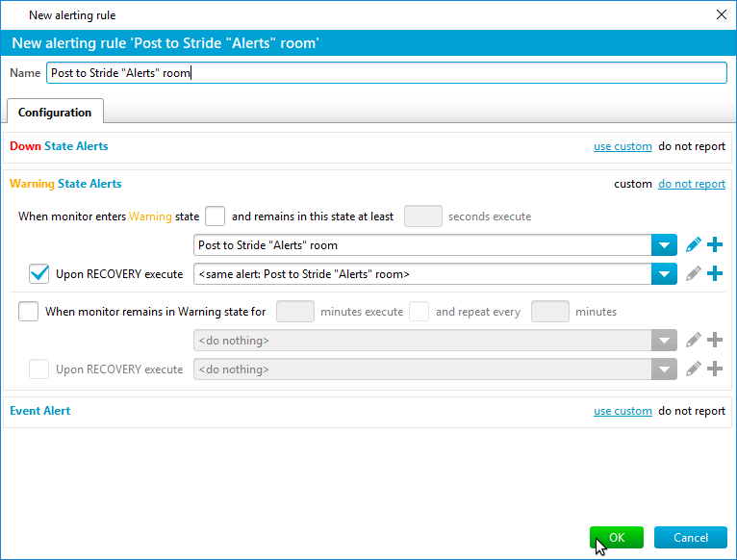Confirm the rule with the OK button

[x=617, y=538]
